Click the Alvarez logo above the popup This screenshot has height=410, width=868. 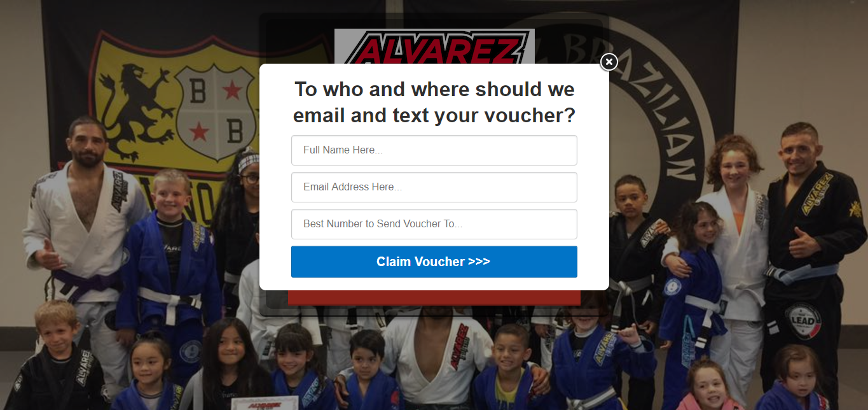(434, 46)
